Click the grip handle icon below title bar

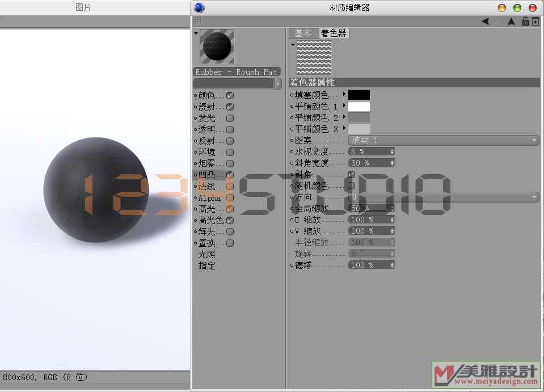coord(198,21)
